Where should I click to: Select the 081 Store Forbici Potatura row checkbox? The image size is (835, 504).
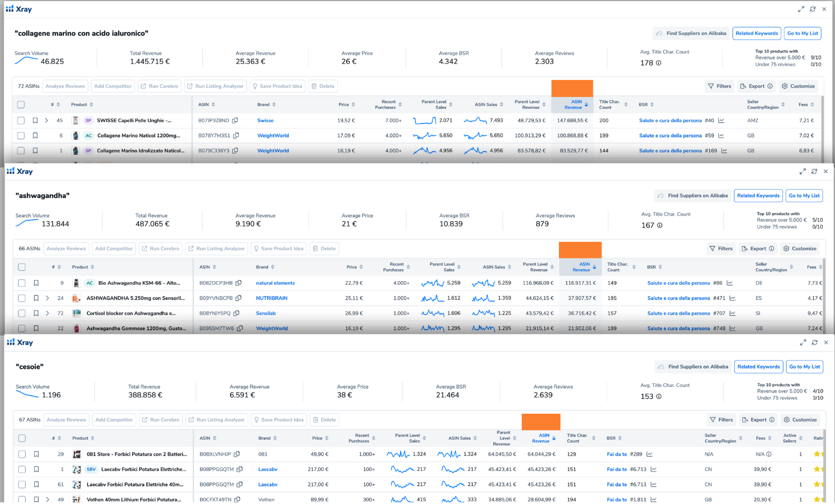coord(22,454)
